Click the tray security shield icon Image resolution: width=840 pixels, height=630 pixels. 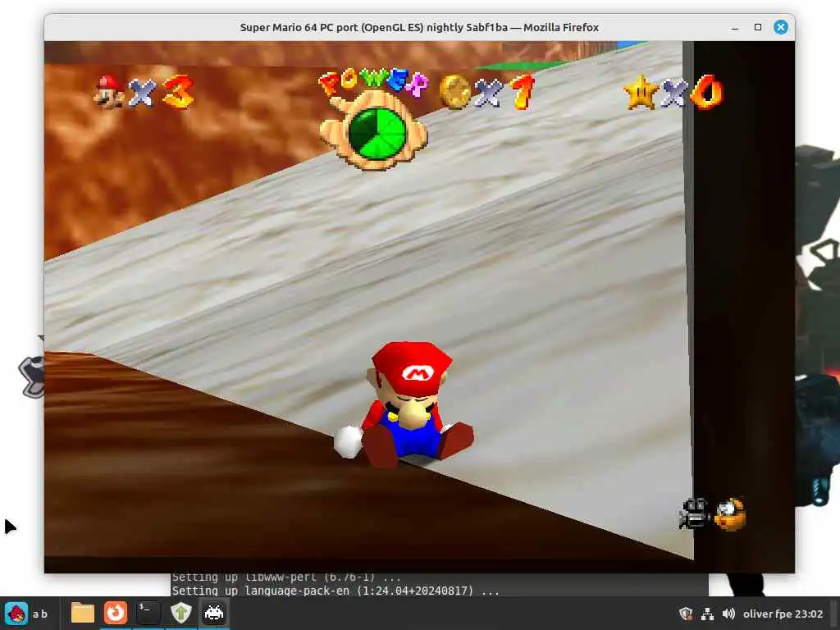click(686, 614)
